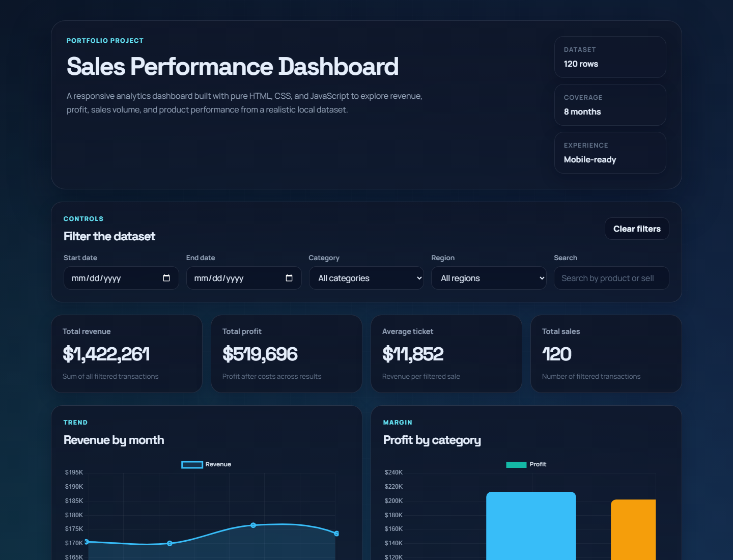The width and height of the screenshot is (733, 560).
Task: Open the Start date calendar picker icon
Action: click(x=166, y=278)
